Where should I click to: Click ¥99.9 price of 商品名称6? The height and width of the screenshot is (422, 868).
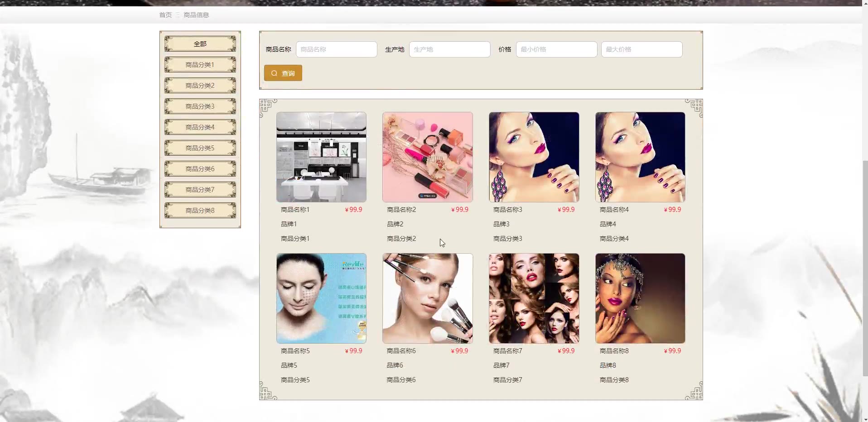pyautogui.click(x=460, y=351)
